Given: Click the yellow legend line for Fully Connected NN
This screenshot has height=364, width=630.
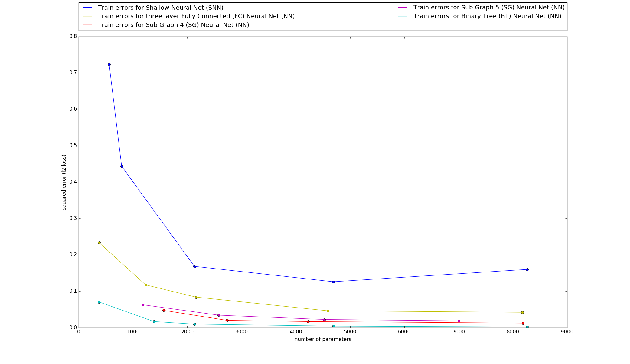Looking at the screenshot, I should [87, 16].
